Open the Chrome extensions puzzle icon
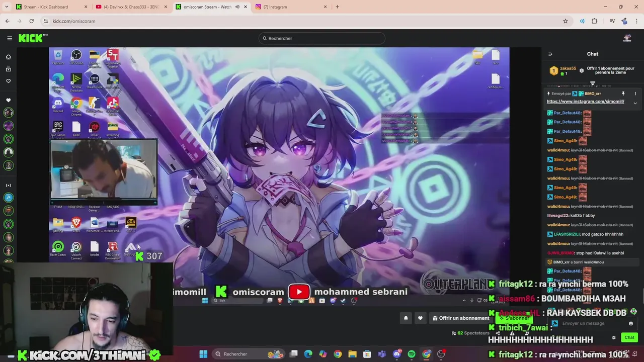This screenshot has height=362, width=644. click(595, 21)
